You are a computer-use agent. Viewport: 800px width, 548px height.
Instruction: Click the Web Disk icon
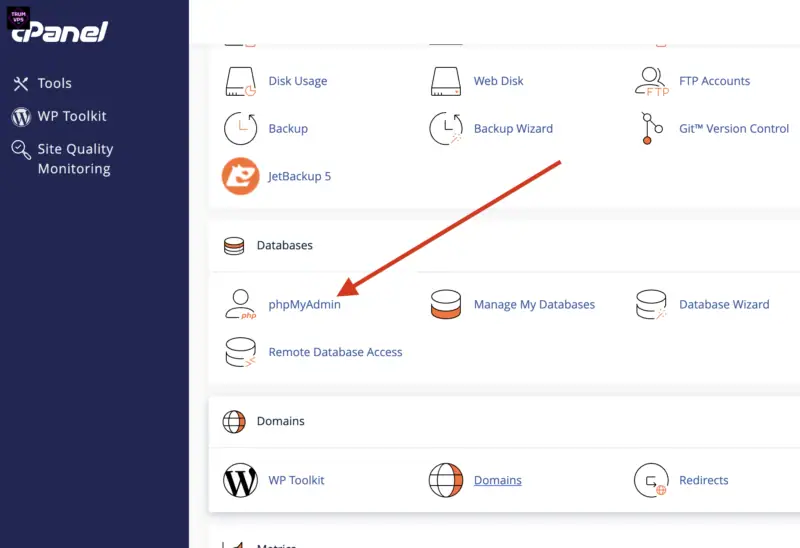pyautogui.click(x=446, y=81)
